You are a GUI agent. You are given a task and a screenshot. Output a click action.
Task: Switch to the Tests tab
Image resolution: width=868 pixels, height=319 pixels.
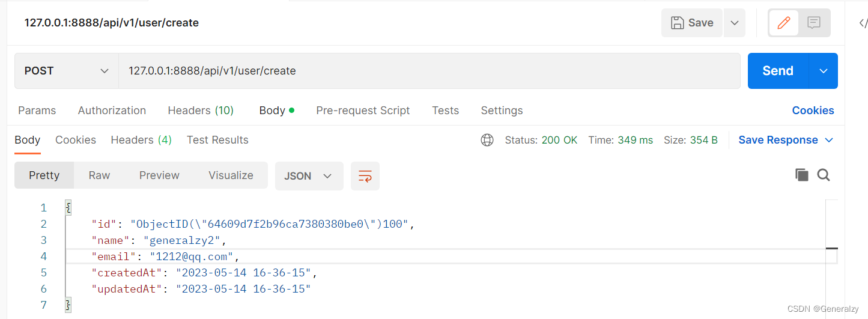point(445,111)
